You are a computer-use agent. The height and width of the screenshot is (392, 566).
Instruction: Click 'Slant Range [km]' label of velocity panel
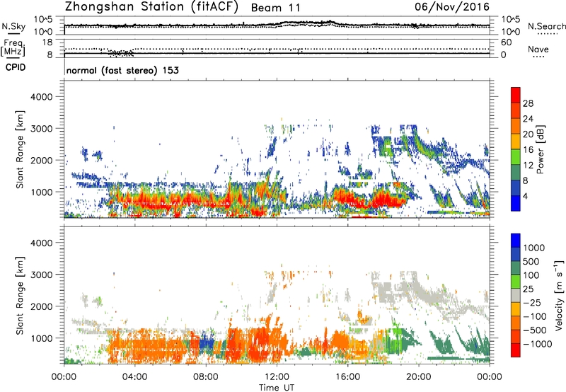coord(20,296)
